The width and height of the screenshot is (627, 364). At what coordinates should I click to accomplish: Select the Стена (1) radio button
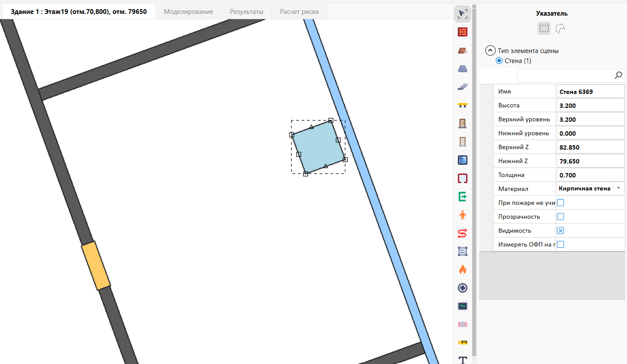pyautogui.click(x=499, y=61)
